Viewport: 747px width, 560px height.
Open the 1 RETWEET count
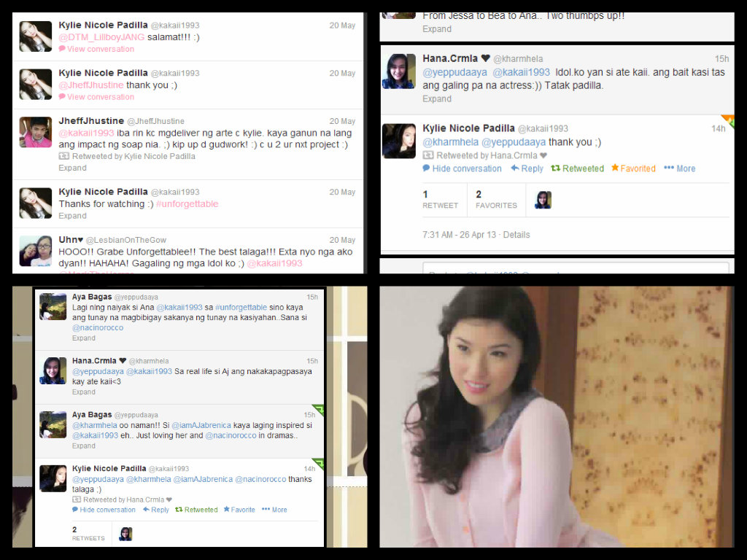pos(440,200)
